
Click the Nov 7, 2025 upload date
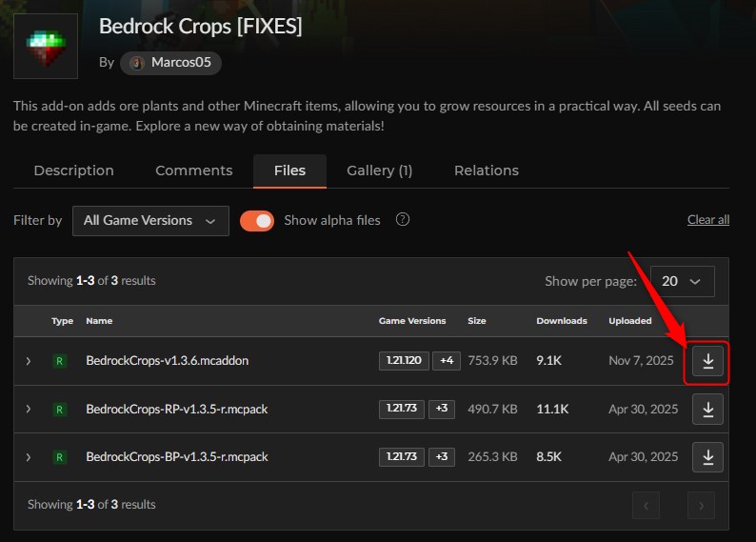pos(641,361)
